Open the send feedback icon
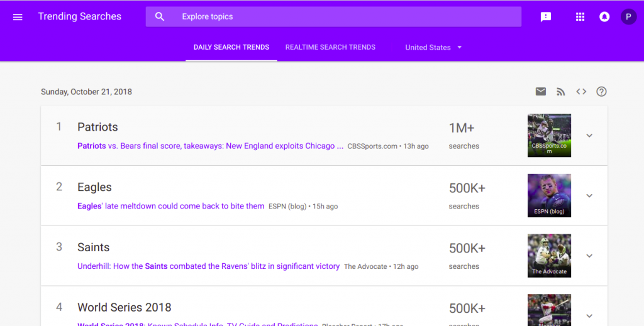The width and height of the screenshot is (644, 326). tap(546, 17)
